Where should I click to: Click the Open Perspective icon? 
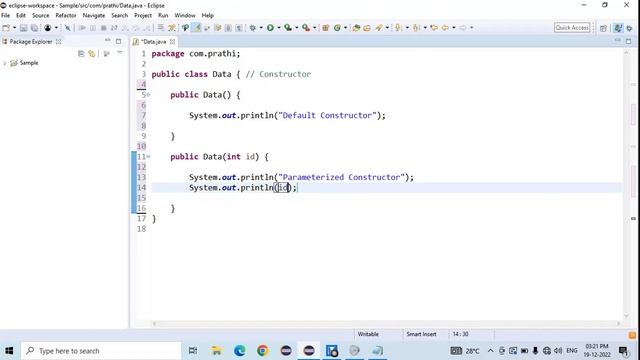click(x=603, y=28)
